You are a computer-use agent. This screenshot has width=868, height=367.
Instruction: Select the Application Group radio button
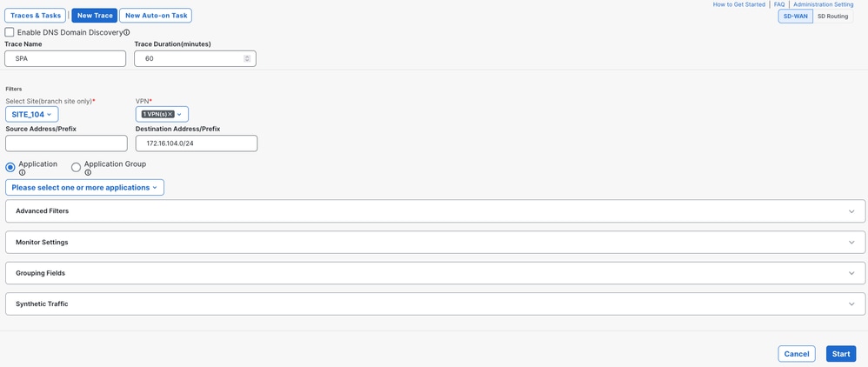[76, 167]
